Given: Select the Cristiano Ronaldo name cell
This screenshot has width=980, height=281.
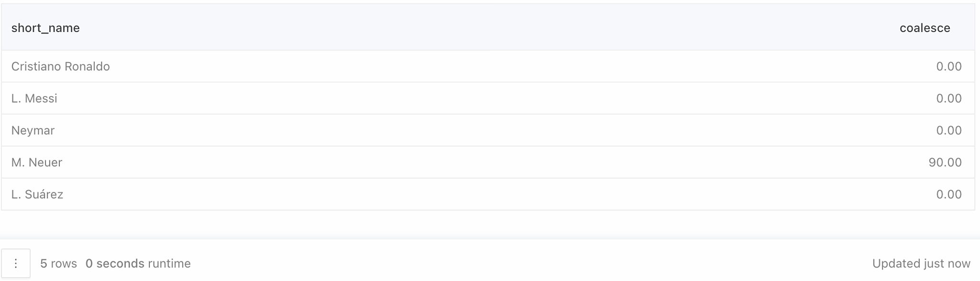Looking at the screenshot, I should pyautogui.click(x=61, y=66).
